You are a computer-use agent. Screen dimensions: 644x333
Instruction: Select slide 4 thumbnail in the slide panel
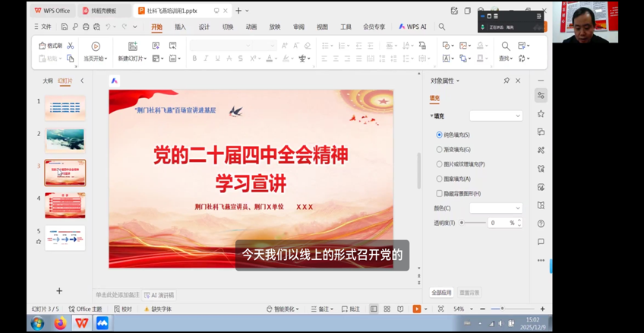(65, 205)
